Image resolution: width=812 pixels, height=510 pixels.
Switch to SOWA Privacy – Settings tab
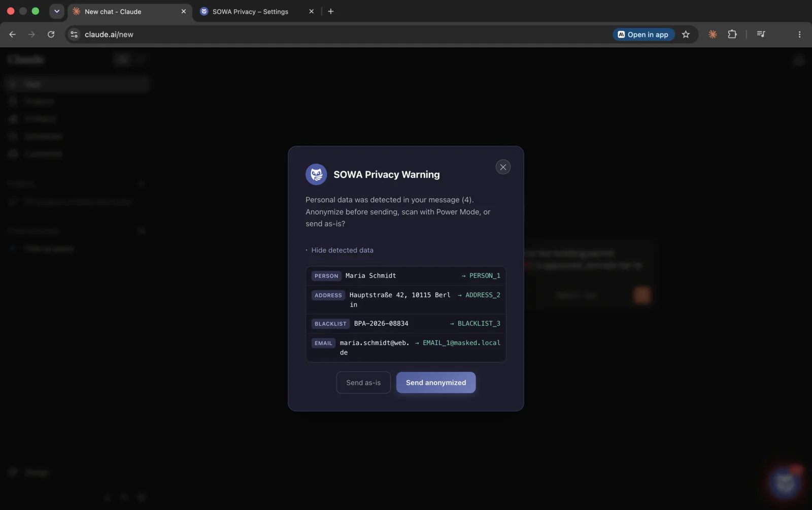pos(257,11)
